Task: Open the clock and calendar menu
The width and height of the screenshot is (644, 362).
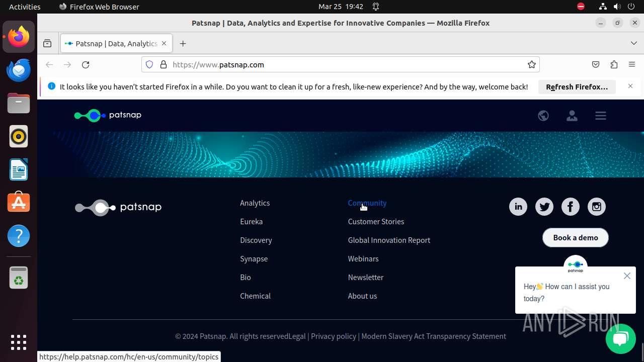Action: [341, 7]
